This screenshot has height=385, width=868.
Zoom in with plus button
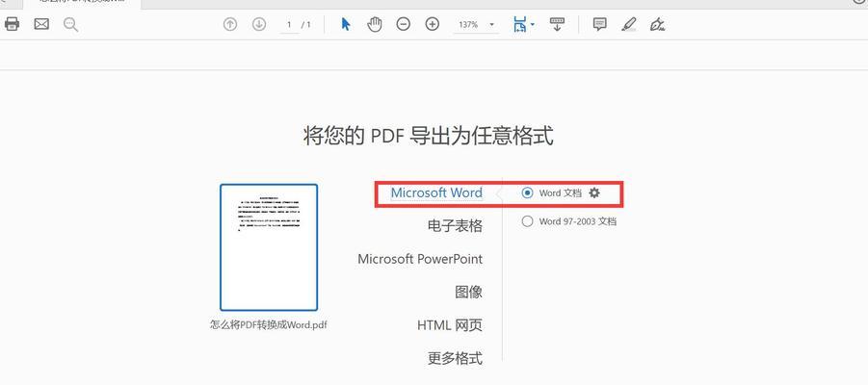pyautogui.click(x=433, y=24)
